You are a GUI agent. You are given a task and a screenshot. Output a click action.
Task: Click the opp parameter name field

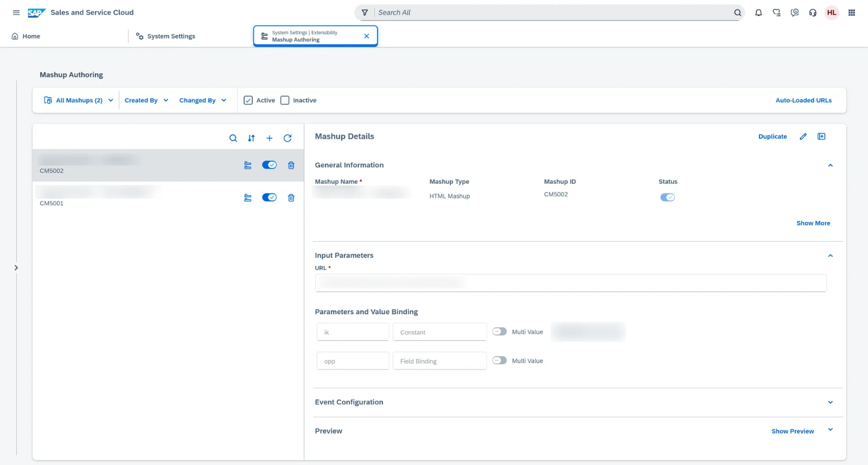(353, 361)
